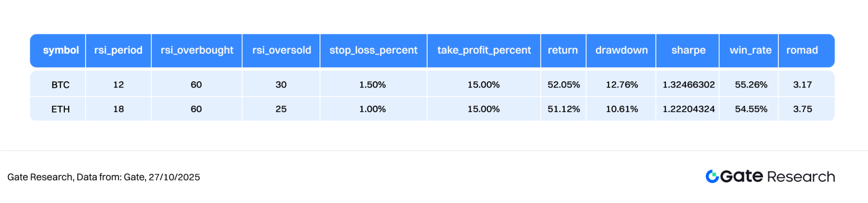This screenshot has width=868, height=203.
Task: Click the BTC symbol cell
Action: pos(60,85)
